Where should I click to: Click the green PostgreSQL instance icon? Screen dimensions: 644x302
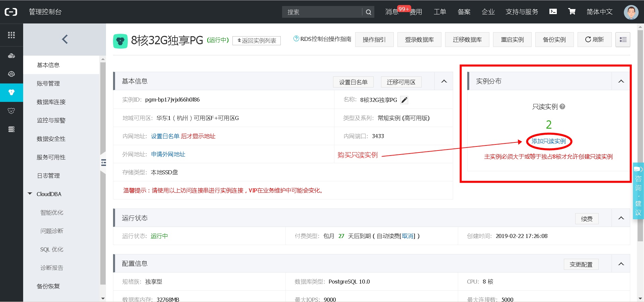pos(120,41)
